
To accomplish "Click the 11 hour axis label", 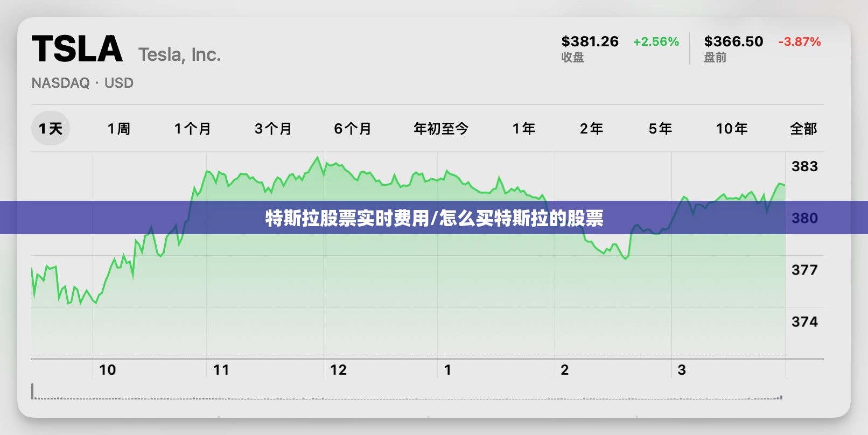I will pos(221,370).
